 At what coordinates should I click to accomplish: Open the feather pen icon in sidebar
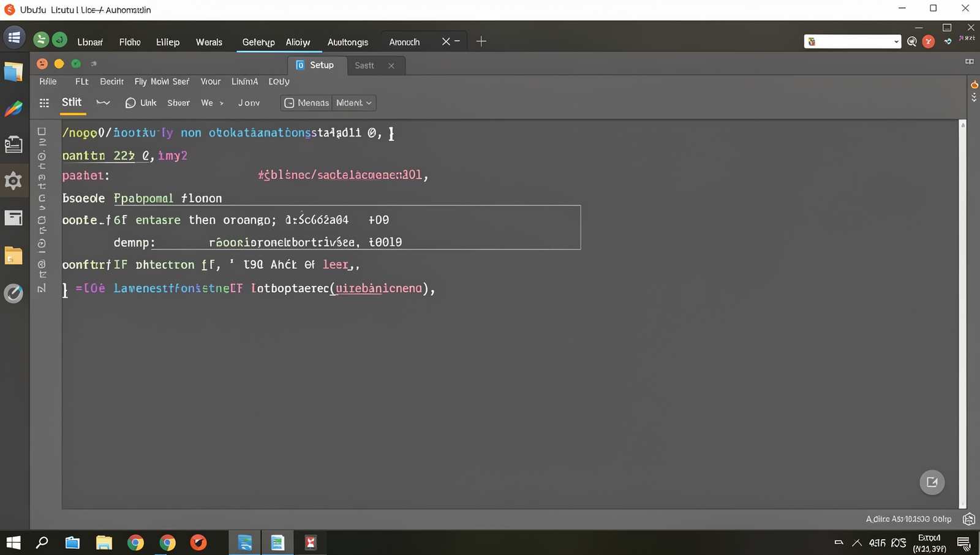point(13,109)
